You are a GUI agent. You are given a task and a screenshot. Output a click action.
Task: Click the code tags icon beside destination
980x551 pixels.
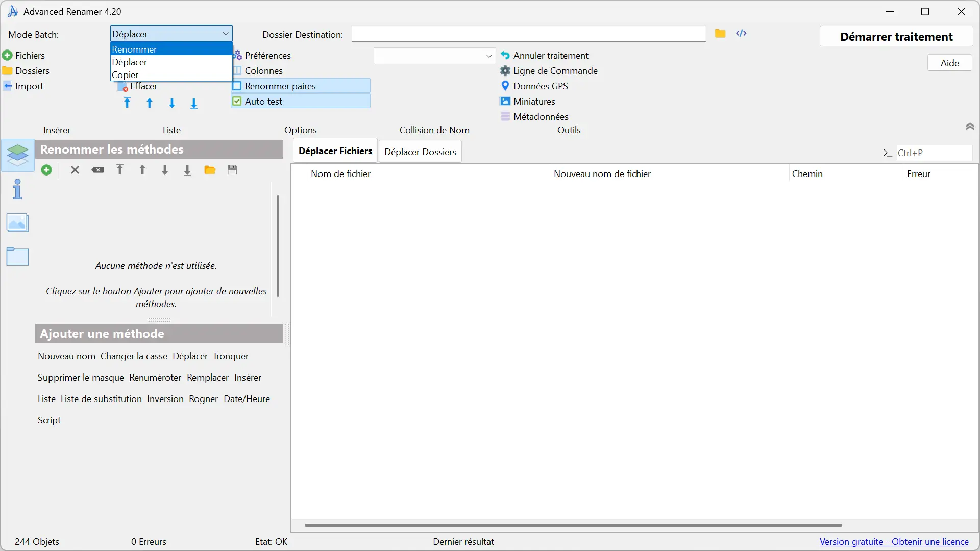tap(741, 34)
